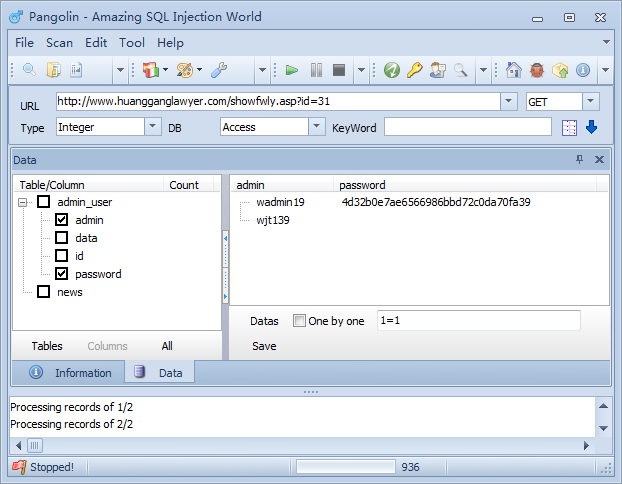The height and width of the screenshot is (484, 622).
Task: Uncheck the password column checkbox
Action: tap(61, 273)
